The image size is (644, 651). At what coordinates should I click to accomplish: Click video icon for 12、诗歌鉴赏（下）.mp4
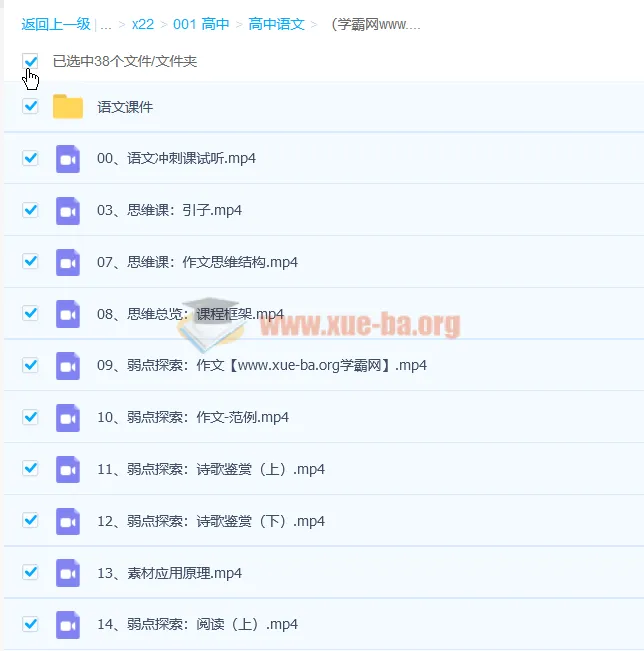68,521
